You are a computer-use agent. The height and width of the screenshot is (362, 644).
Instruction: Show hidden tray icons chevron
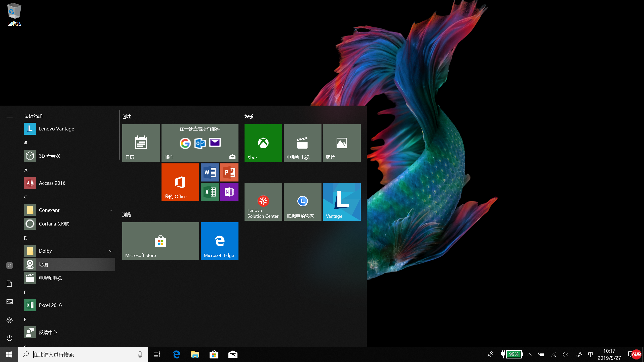pos(529,354)
